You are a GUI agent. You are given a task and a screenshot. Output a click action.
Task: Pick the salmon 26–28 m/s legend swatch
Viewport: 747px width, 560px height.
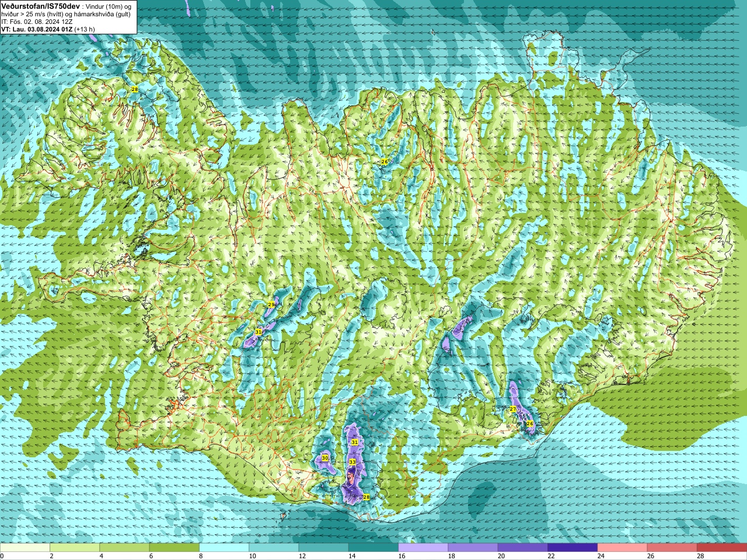click(672, 548)
